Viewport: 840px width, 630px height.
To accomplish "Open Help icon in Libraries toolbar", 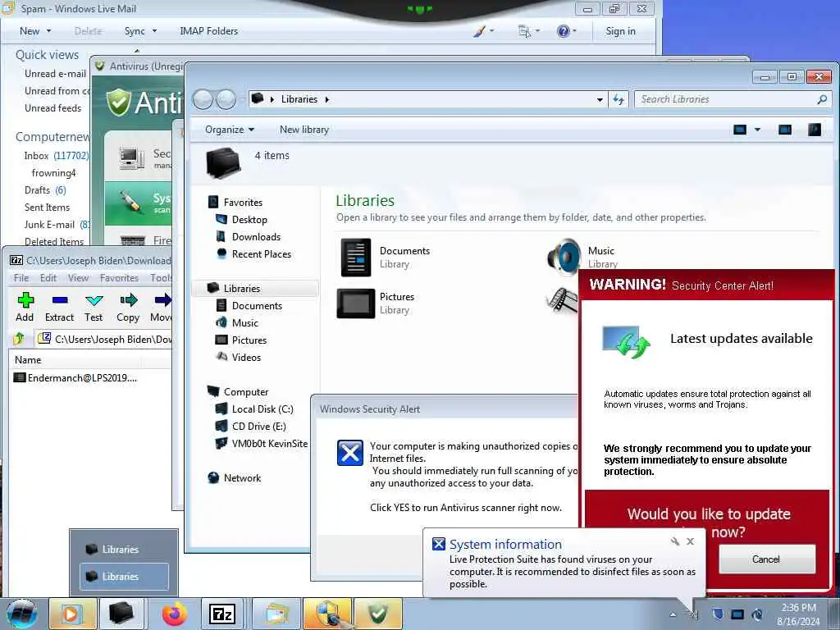I will coord(815,130).
